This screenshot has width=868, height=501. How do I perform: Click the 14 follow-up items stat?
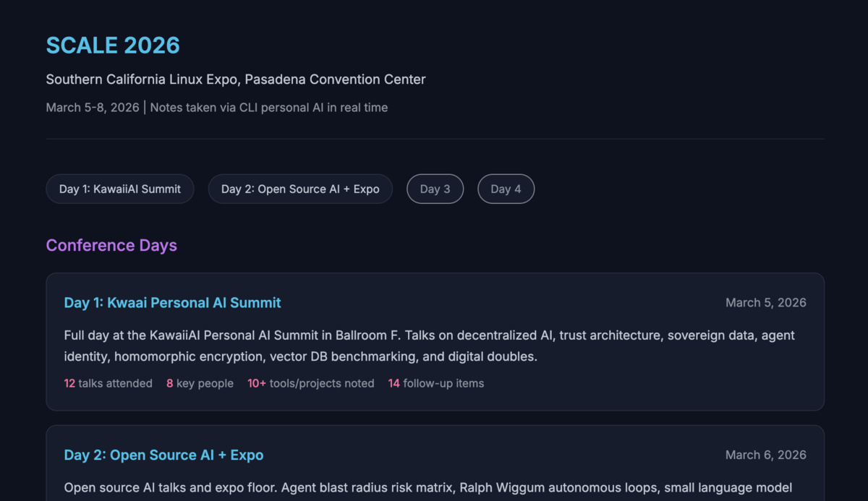pyautogui.click(x=436, y=383)
